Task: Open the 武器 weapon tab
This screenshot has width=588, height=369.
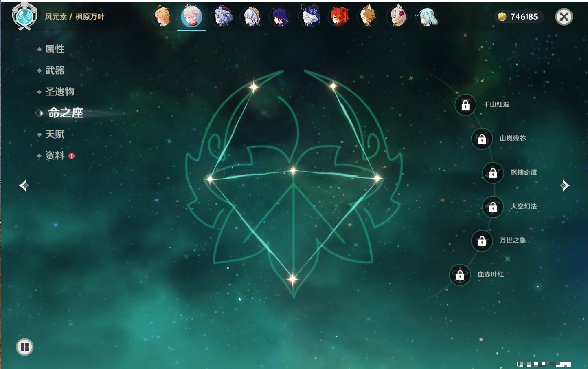Action: (55, 71)
